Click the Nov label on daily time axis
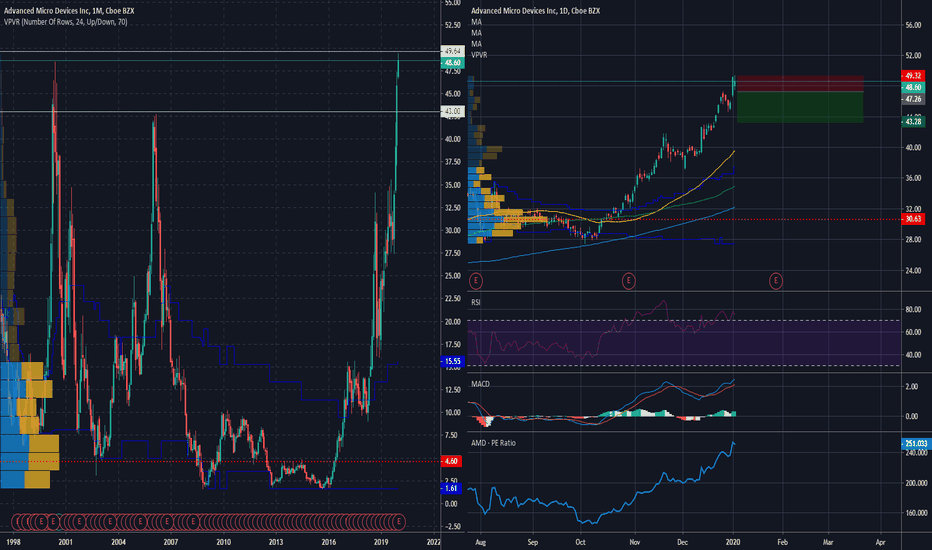The width and height of the screenshot is (932, 550). click(635, 542)
